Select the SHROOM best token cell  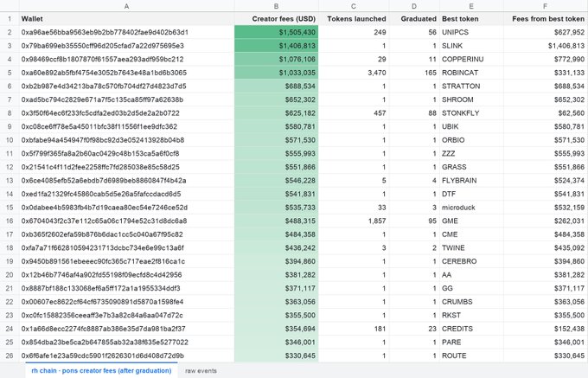coord(471,99)
